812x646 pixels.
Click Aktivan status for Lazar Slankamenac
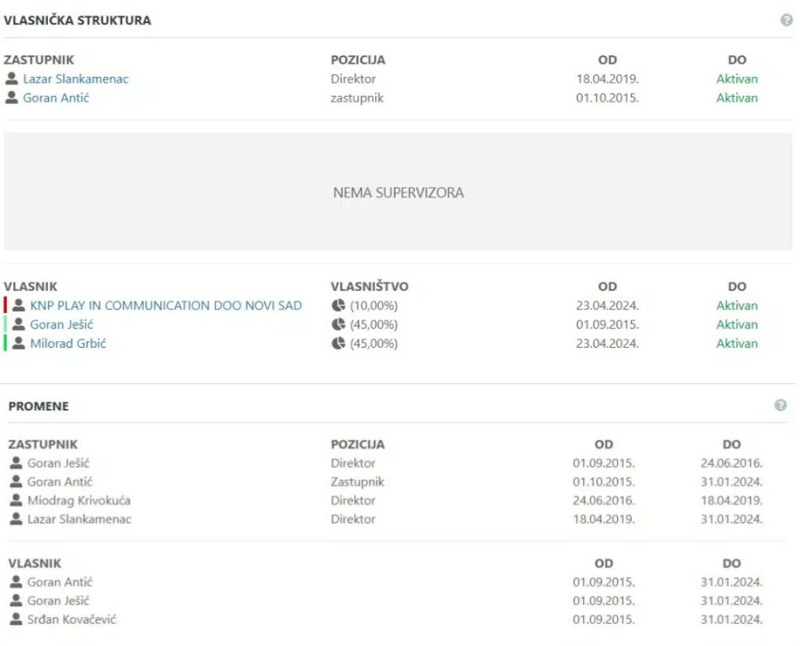pyautogui.click(x=737, y=79)
